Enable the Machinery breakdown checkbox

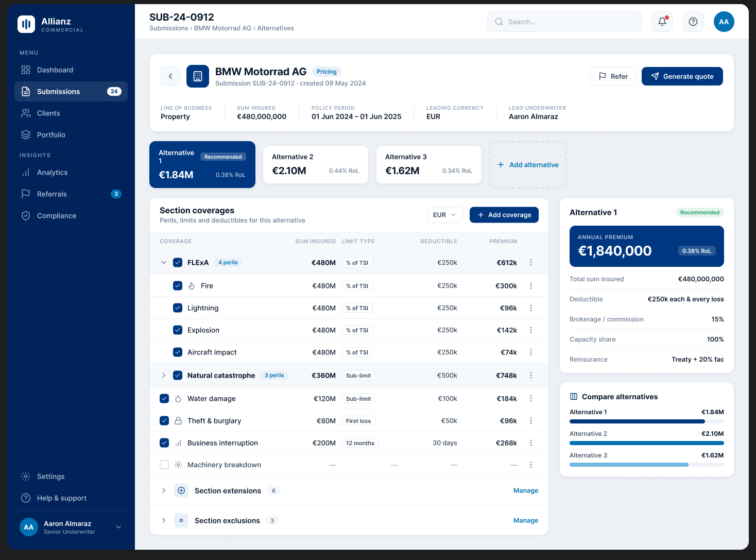tap(164, 465)
